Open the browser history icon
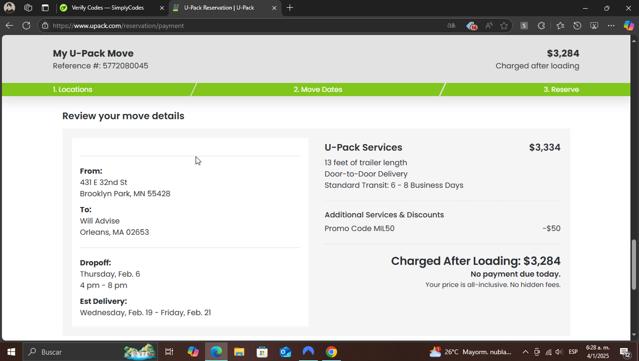The height and width of the screenshot is (361, 639). click(x=577, y=26)
